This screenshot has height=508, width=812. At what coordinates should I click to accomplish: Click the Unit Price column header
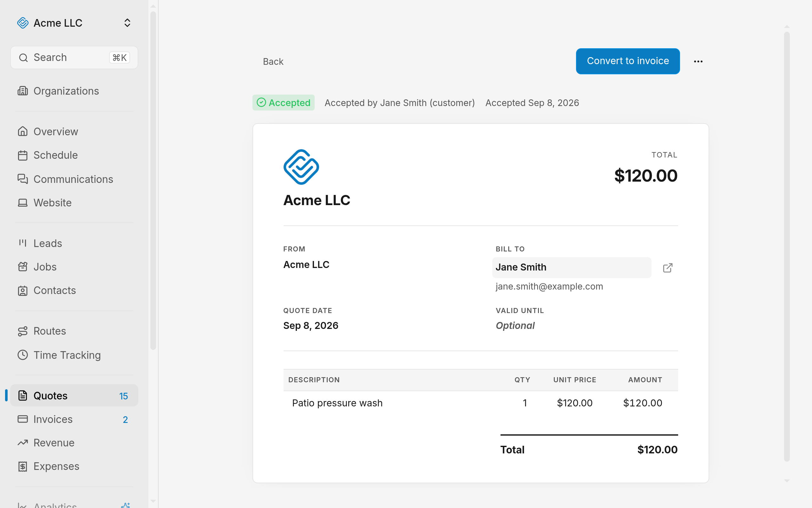point(574,380)
